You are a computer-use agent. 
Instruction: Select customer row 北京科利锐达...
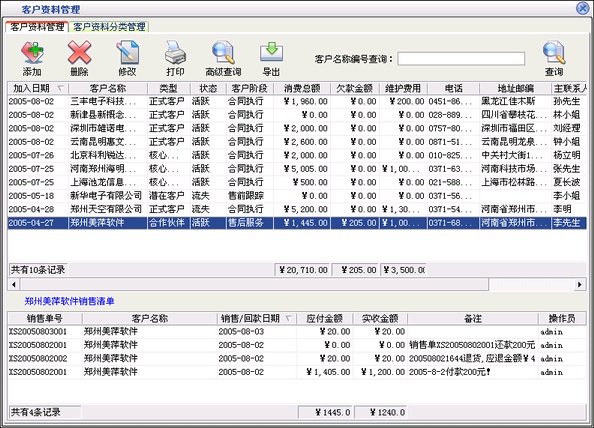click(x=297, y=155)
